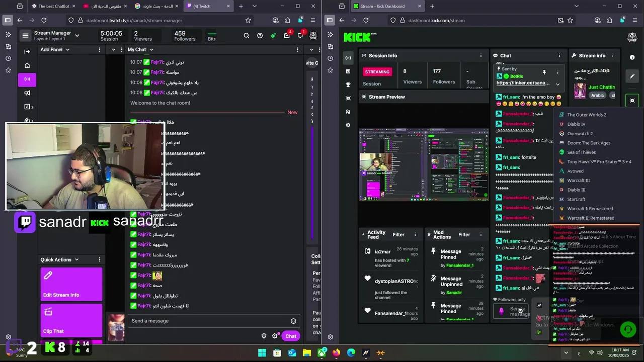Viewport: 644px width, 362px height.
Task: Expand Twitch Analytics chart icon
Action: click(x=28, y=107)
